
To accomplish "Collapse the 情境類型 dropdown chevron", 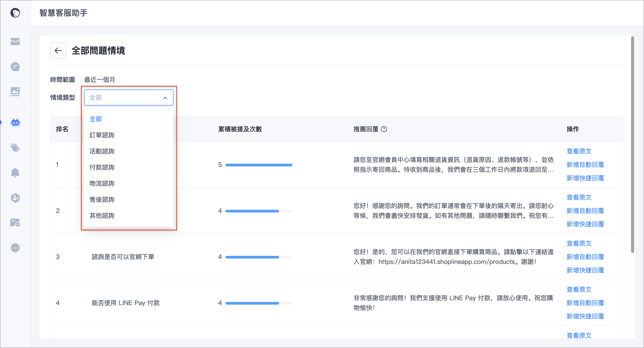I will (165, 98).
